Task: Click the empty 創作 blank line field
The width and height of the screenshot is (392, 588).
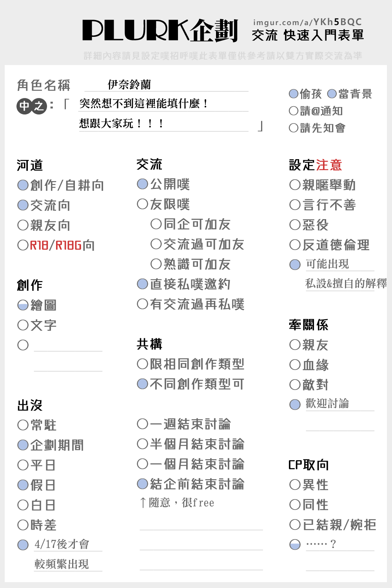Action: click(68, 346)
